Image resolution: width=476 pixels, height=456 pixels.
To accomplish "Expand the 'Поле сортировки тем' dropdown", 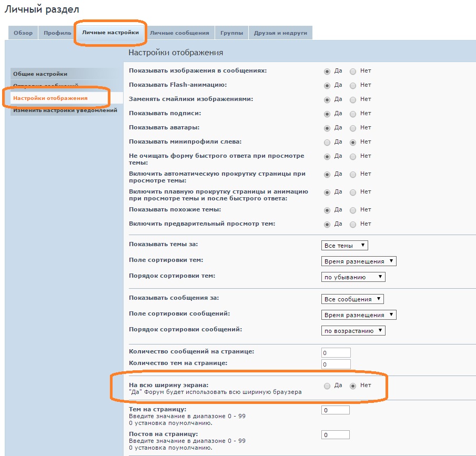I will pyautogui.click(x=358, y=261).
